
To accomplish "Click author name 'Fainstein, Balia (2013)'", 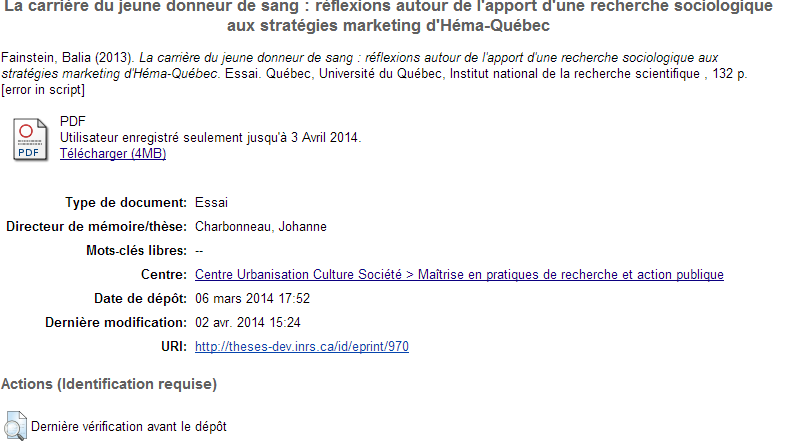I will point(67,57).
